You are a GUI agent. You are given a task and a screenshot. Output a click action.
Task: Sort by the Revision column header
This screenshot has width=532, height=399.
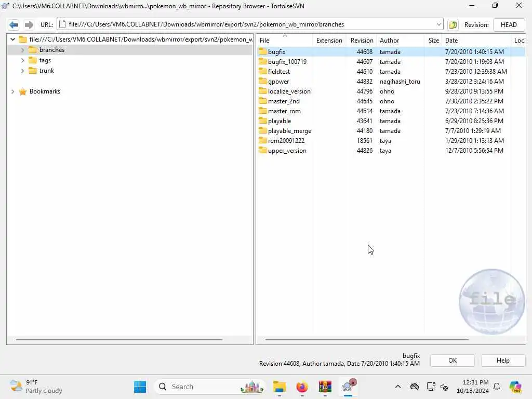(362, 41)
